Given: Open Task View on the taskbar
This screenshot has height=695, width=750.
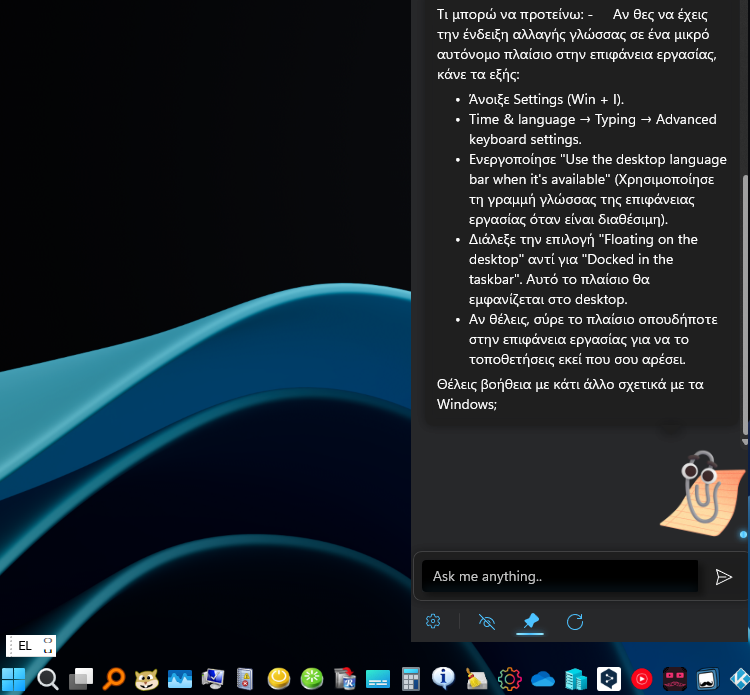Looking at the screenshot, I should pos(81,679).
